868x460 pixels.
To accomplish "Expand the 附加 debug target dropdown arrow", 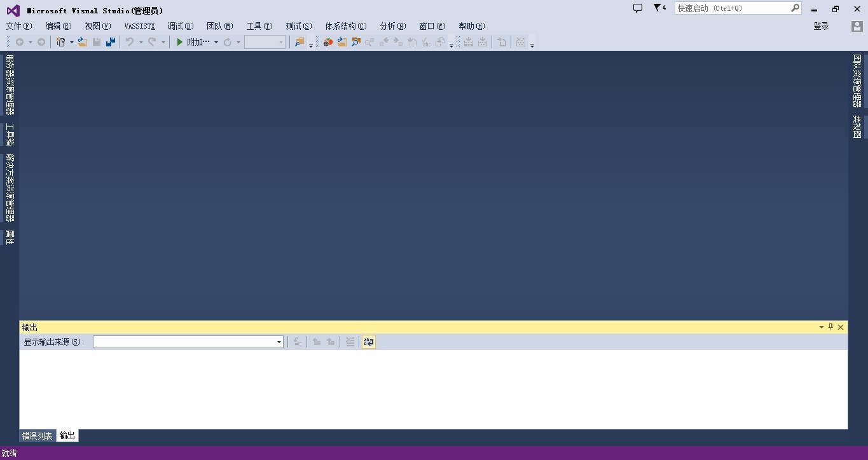I will point(216,42).
